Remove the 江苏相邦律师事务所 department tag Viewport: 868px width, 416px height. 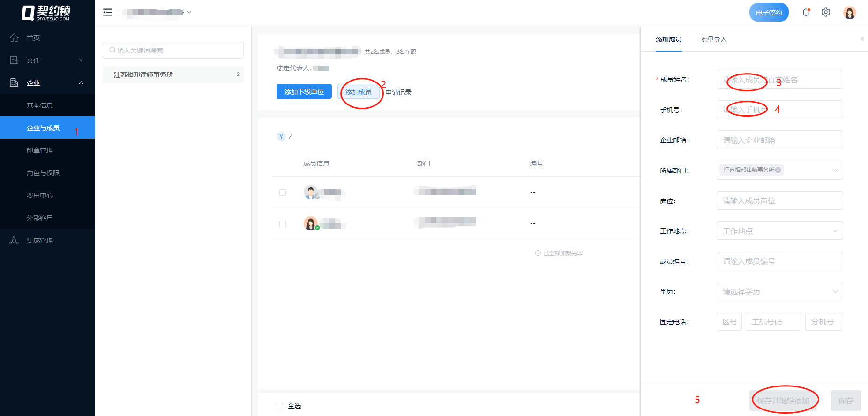[778, 170]
